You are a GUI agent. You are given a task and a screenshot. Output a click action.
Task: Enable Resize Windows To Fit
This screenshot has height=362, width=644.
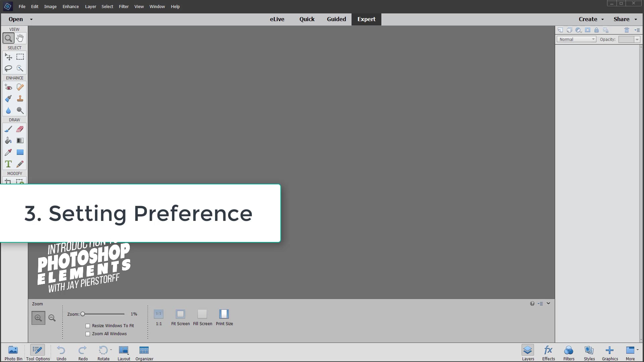pos(88,325)
